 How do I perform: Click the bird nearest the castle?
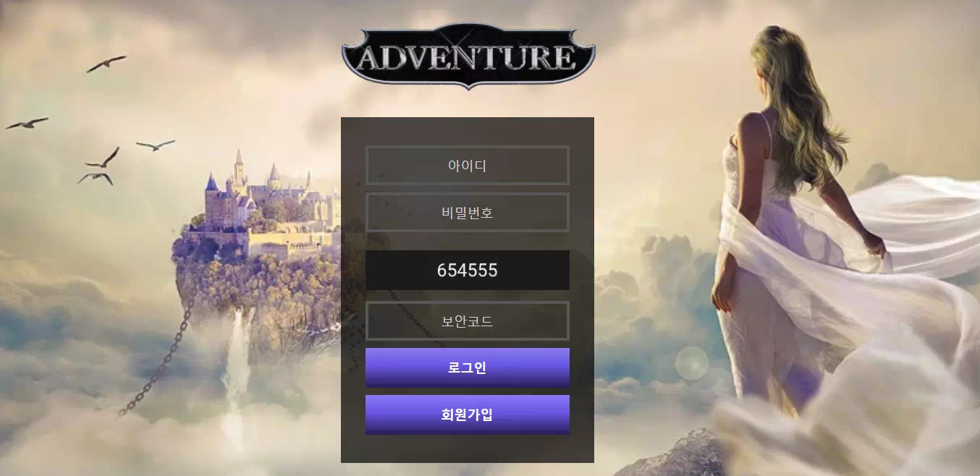156,145
